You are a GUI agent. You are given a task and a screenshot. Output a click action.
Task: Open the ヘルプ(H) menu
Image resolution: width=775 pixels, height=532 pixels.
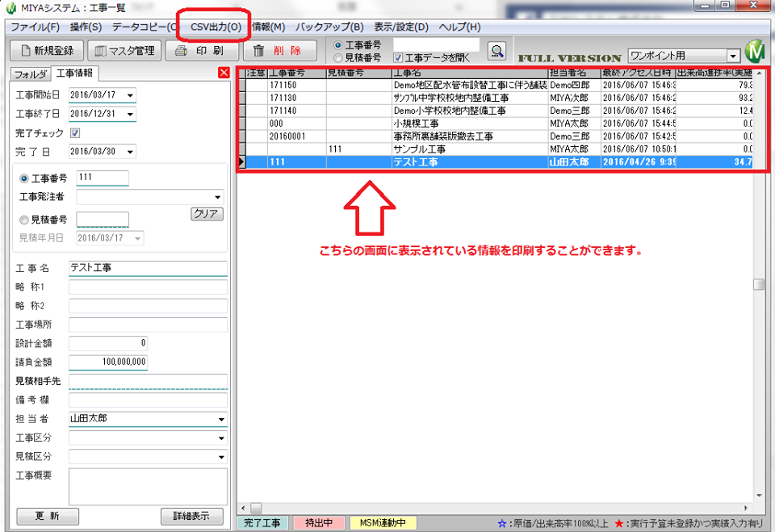click(459, 27)
